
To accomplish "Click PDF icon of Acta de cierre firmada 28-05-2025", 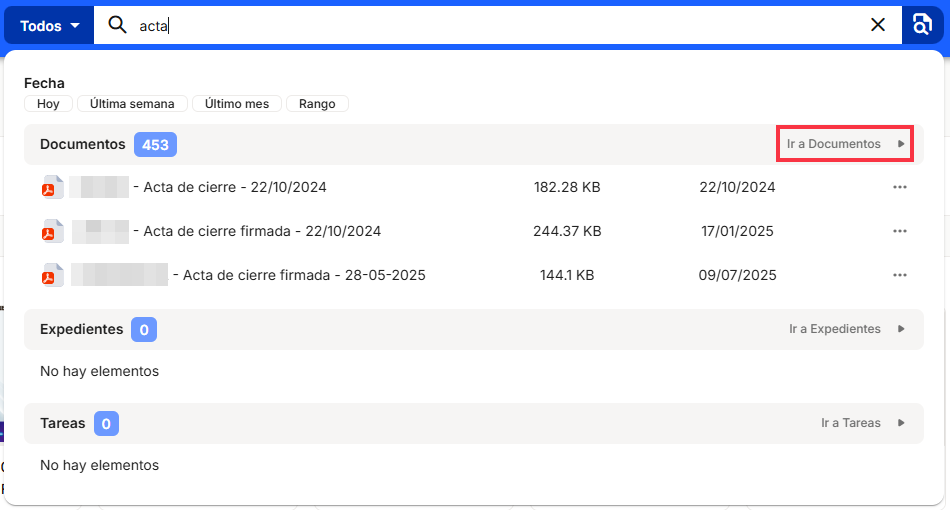I will click(x=52, y=276).
